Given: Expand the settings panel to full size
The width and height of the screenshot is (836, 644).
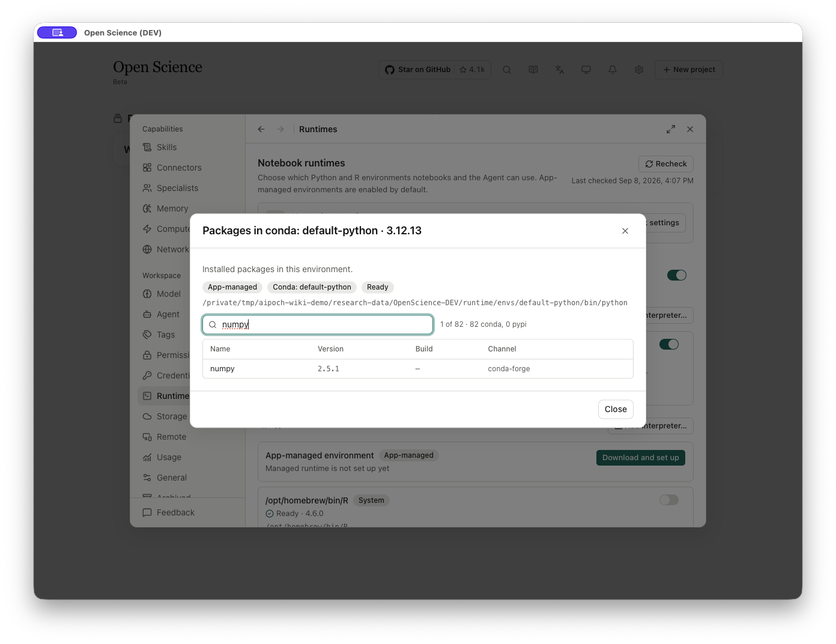Looking at the screenshot, I should (x=671, y=129).
